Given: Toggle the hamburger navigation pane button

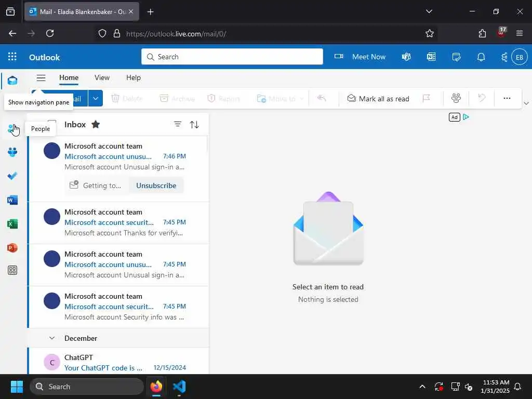Looking at the screenshot, I should point(41,78).
